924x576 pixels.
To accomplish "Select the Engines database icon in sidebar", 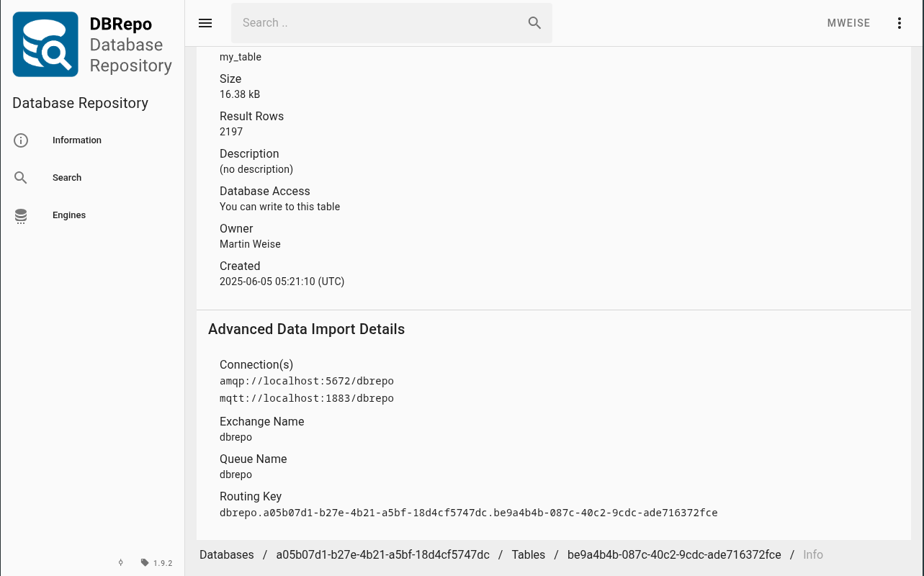I will [21, 215].
